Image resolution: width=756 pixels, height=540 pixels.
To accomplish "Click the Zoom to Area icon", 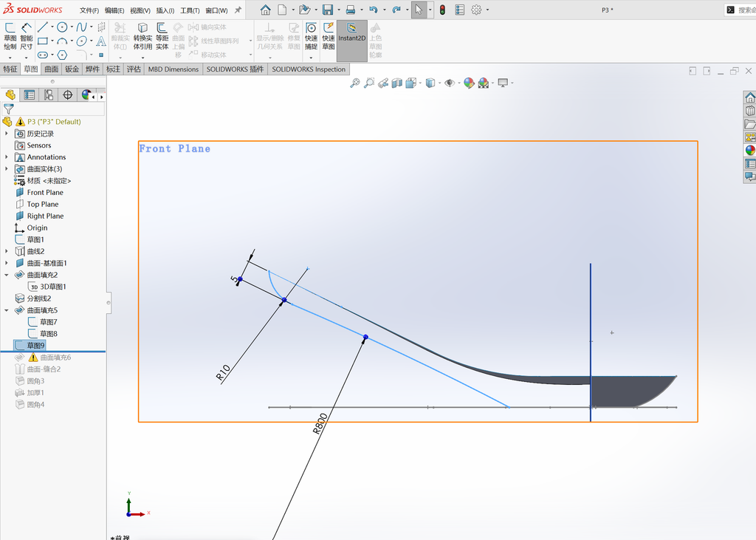I will pyautogui.click(x=369, y=83).
